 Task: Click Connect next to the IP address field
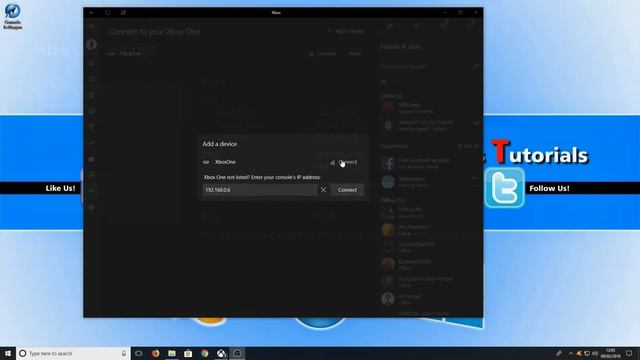(x=347, y=190)
